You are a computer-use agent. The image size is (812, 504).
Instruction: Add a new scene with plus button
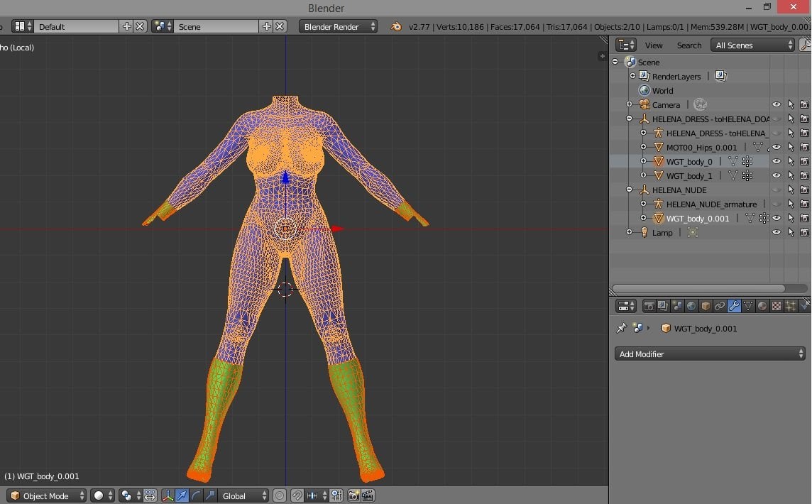[x=266, y=26]
